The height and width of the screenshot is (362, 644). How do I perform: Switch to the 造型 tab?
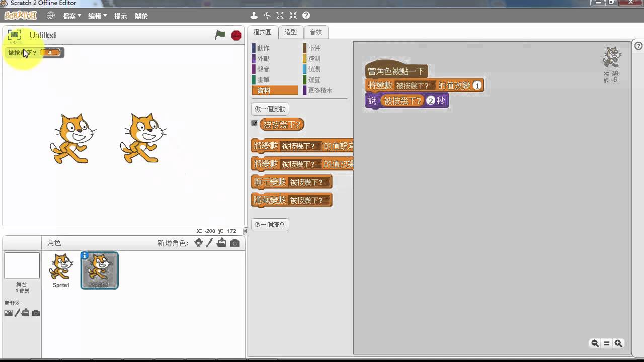click(x=290, y=32)
